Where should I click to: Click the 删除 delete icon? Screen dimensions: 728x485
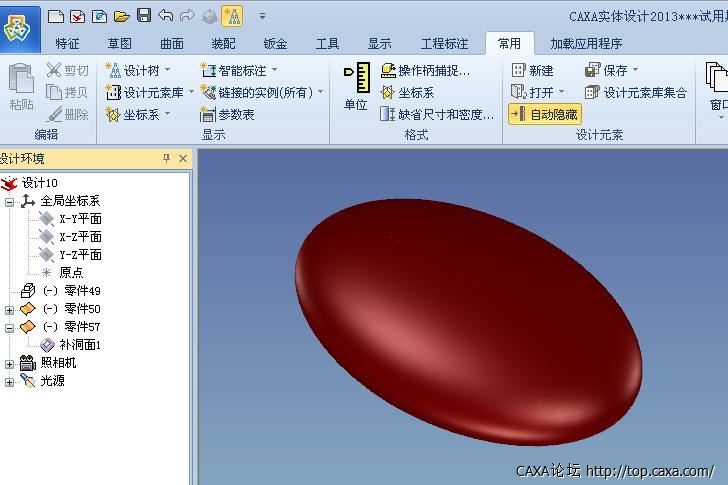[55, 114]
